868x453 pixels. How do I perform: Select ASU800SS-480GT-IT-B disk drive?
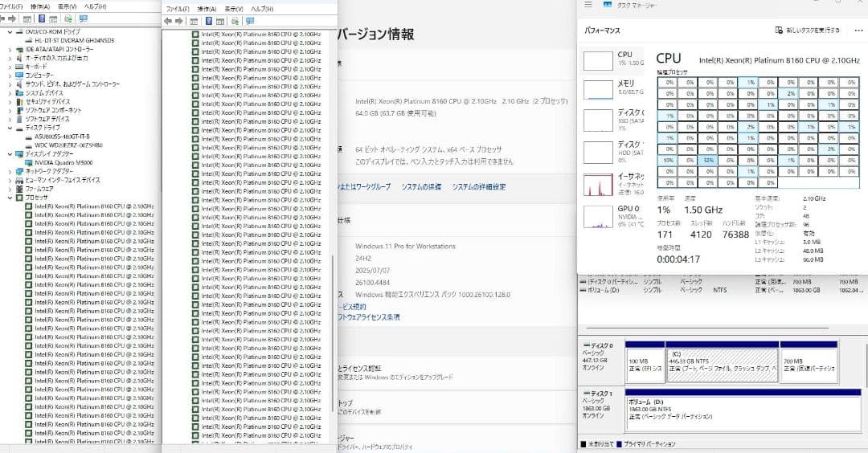click(62, 137)
